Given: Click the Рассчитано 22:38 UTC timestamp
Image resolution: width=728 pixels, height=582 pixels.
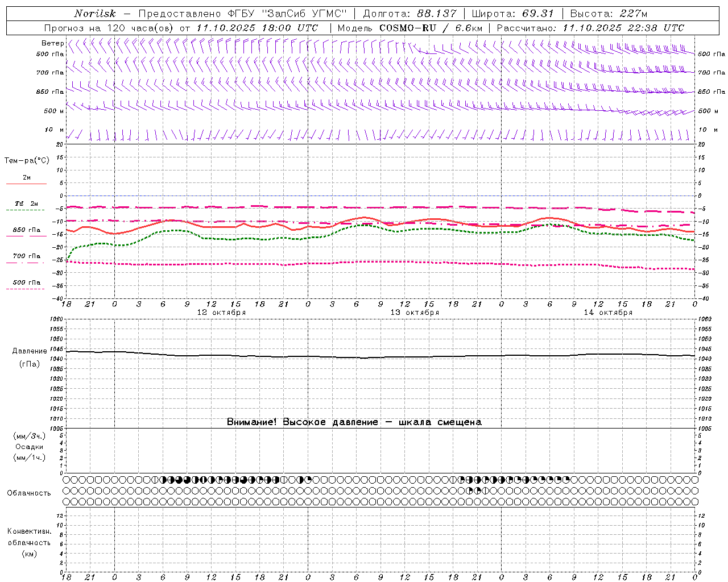Looking at the screenshot, I should (x=590, y=28).
